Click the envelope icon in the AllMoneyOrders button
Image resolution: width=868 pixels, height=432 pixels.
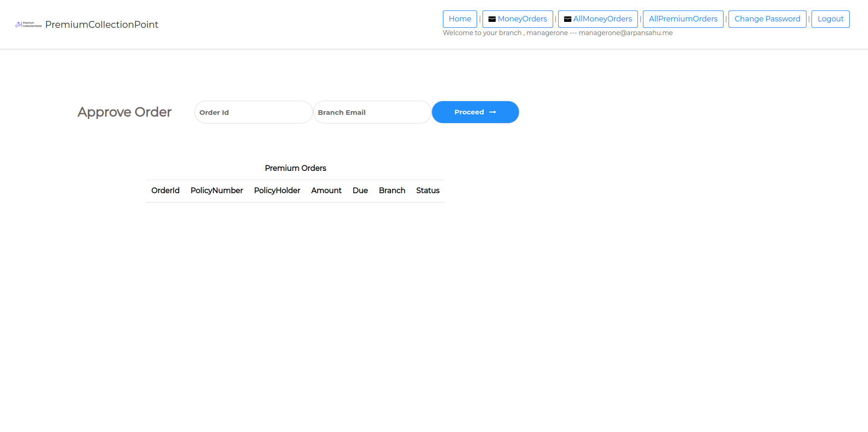(568, 19)
